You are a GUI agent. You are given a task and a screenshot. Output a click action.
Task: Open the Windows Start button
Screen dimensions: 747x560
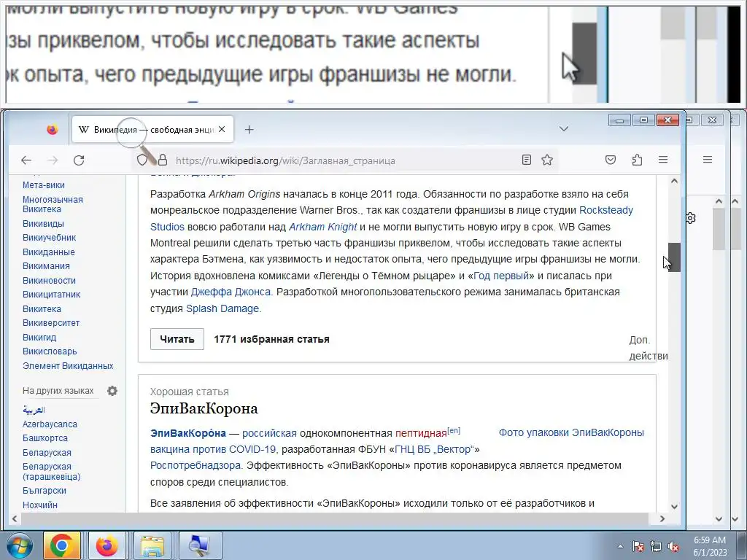click(20, 545)
